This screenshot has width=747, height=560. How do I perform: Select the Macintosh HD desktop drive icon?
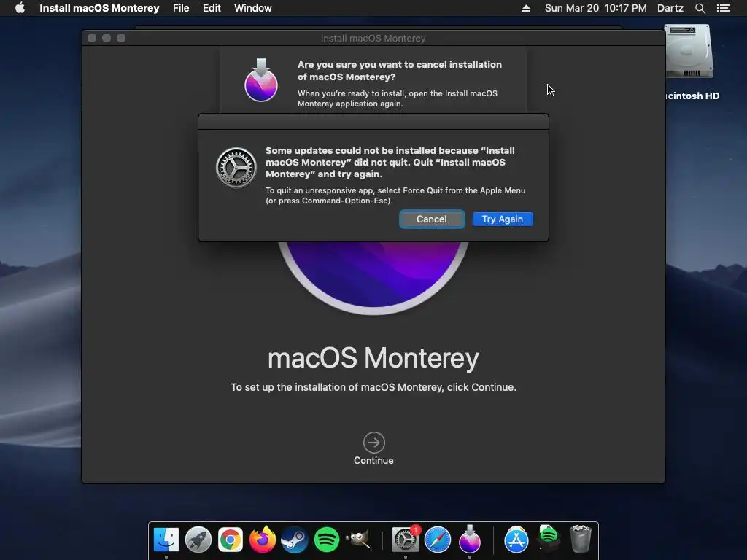[689, 52]
